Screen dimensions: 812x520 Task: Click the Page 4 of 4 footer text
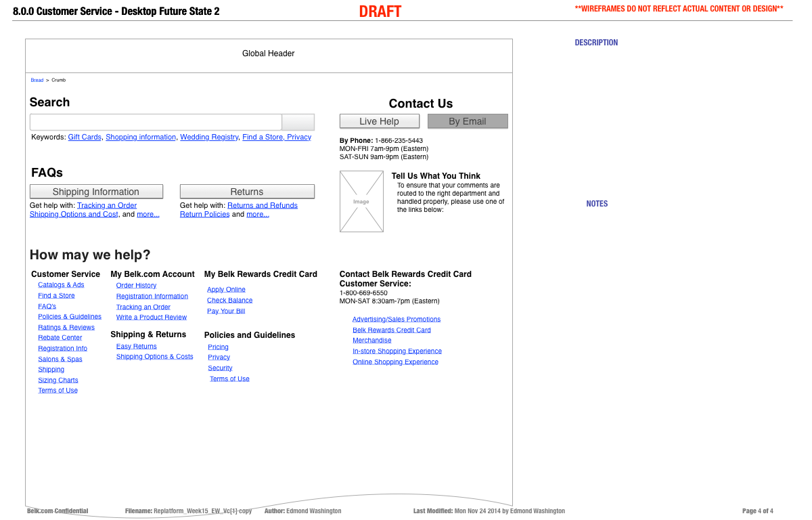coord(758,511)
